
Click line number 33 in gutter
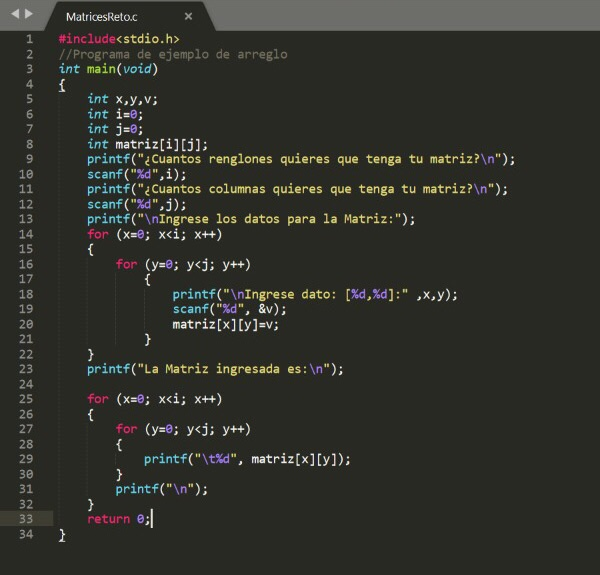click(26, 519)
